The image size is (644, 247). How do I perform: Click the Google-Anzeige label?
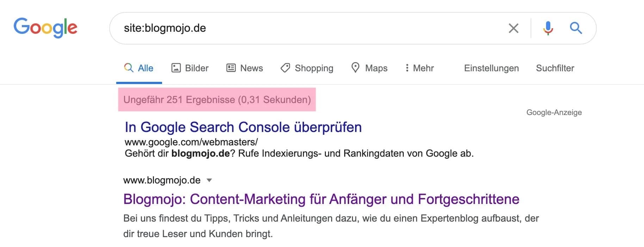point(554,113)
